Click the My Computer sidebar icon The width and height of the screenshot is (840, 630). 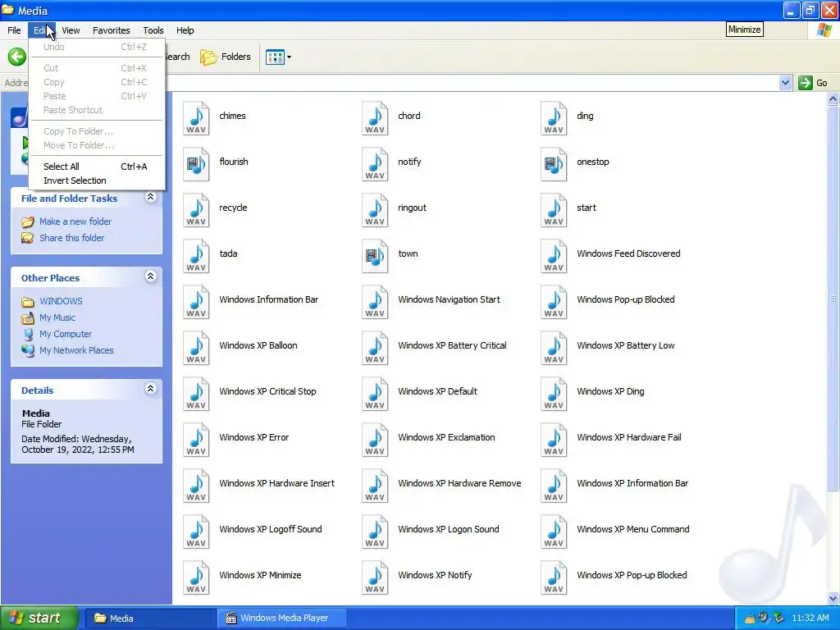click(27, 335)
